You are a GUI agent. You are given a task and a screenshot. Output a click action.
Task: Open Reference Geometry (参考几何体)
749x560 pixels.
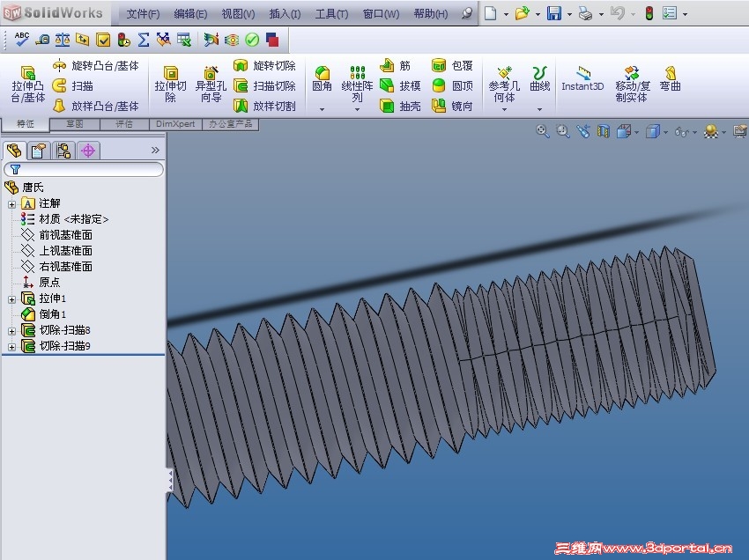(x=504, y=85)
